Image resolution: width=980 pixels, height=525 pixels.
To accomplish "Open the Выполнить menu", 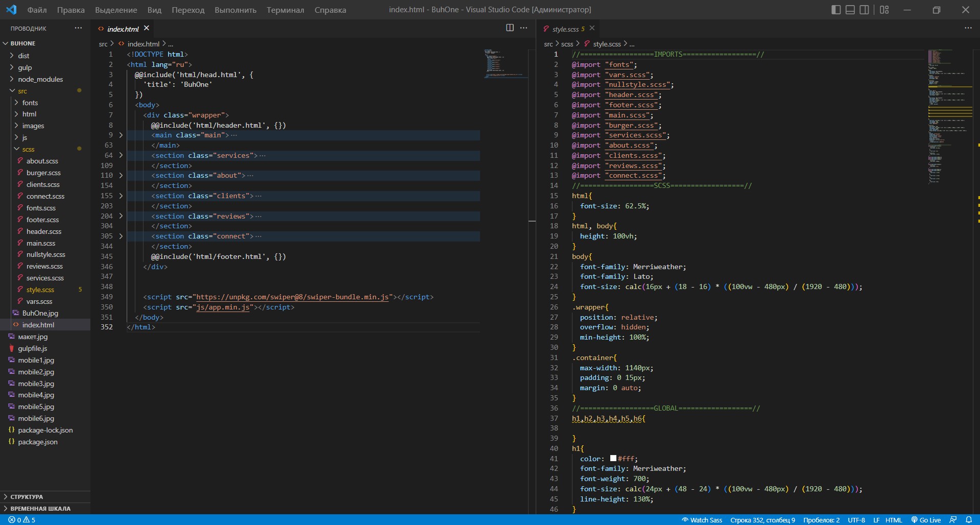I will pos(235,10).
